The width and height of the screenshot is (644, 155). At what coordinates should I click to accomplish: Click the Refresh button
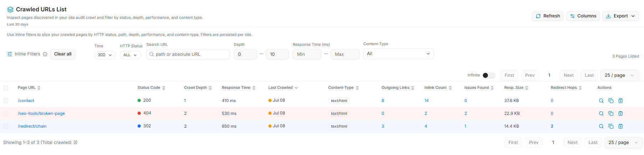tap(548, 16)
